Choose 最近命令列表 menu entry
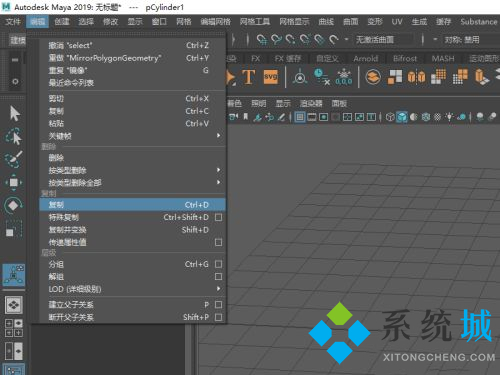 (x=133, y=83)
